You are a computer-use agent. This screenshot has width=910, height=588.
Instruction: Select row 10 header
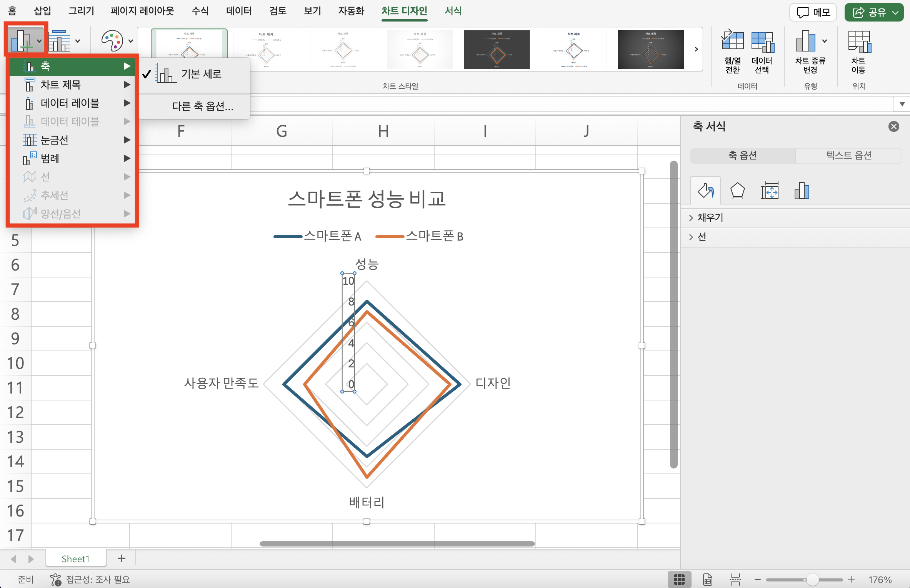15,364
